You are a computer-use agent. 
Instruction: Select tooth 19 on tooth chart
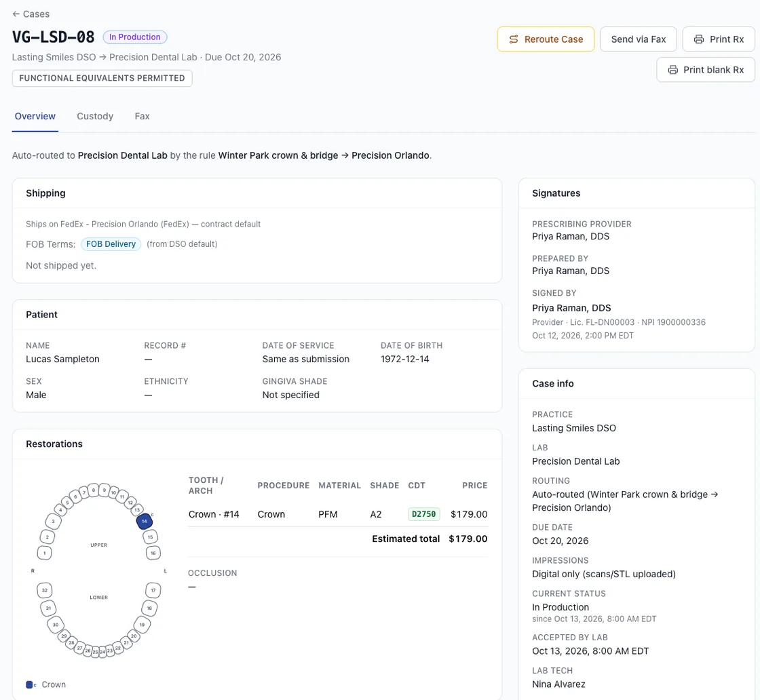(142, 625)
